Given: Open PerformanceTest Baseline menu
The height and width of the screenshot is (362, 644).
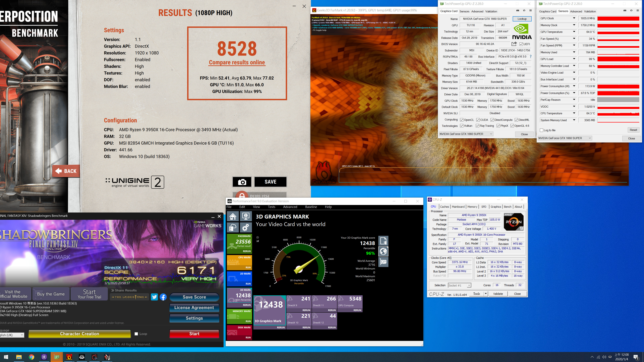Looking at the screenshot, I should [x=311, y=207].
